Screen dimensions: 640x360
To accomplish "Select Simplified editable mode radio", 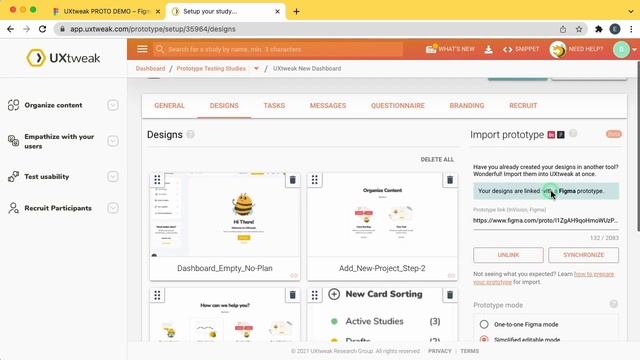I will pyautogui.click(x=484, y=339).
